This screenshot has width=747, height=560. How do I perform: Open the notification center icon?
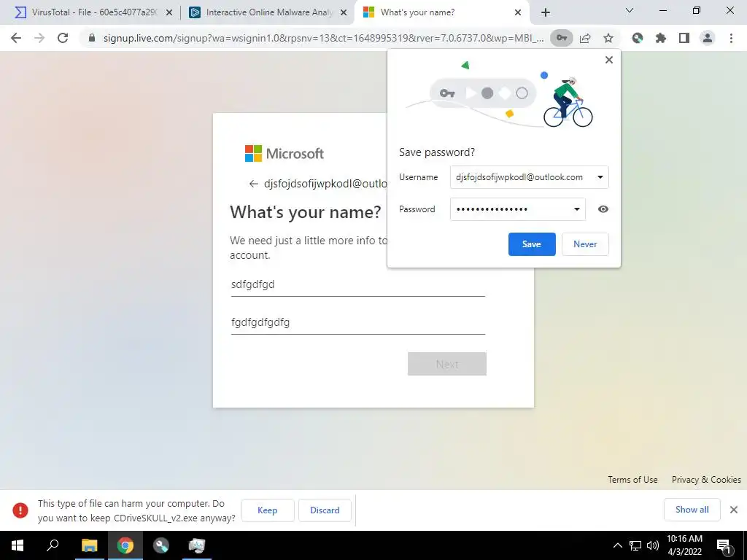724,545
